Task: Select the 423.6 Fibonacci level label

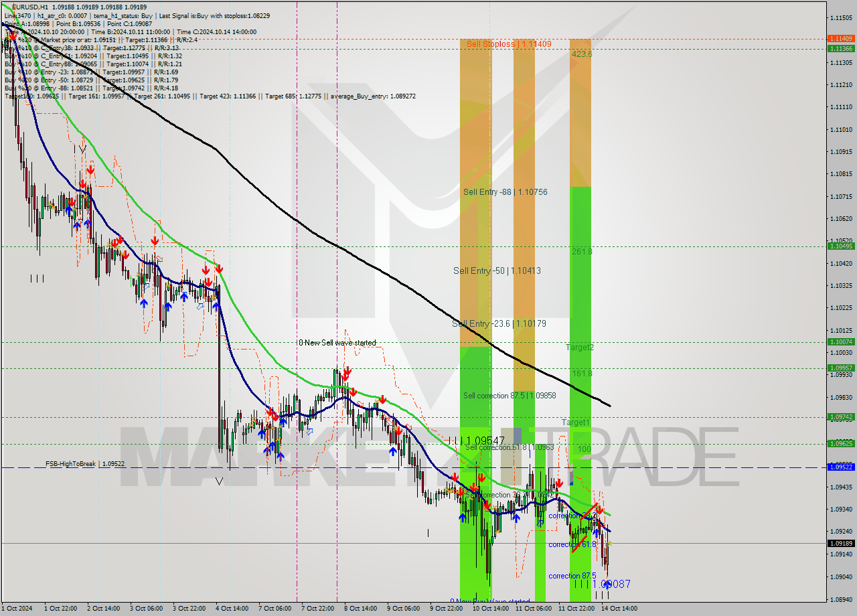Action: (582, 54)
